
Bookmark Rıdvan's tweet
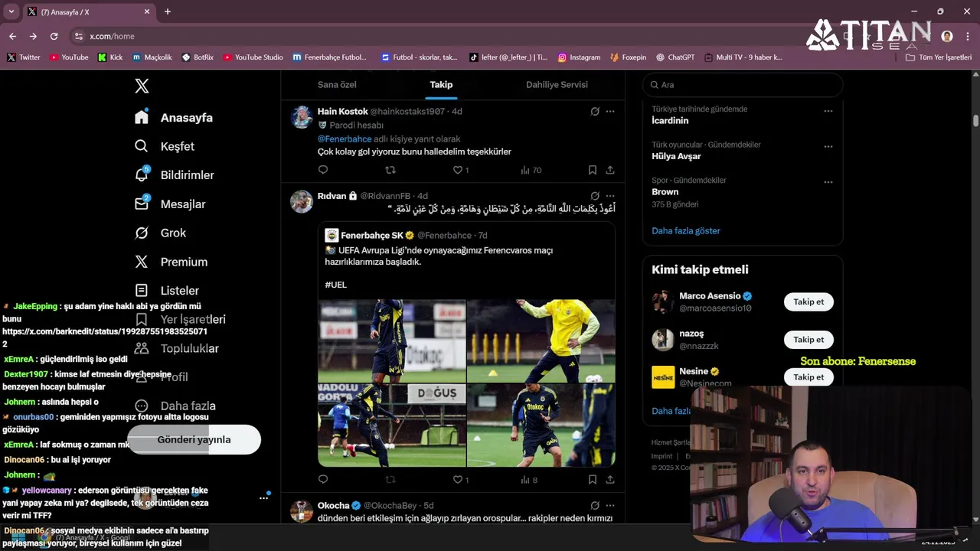(x=592, y=480)
